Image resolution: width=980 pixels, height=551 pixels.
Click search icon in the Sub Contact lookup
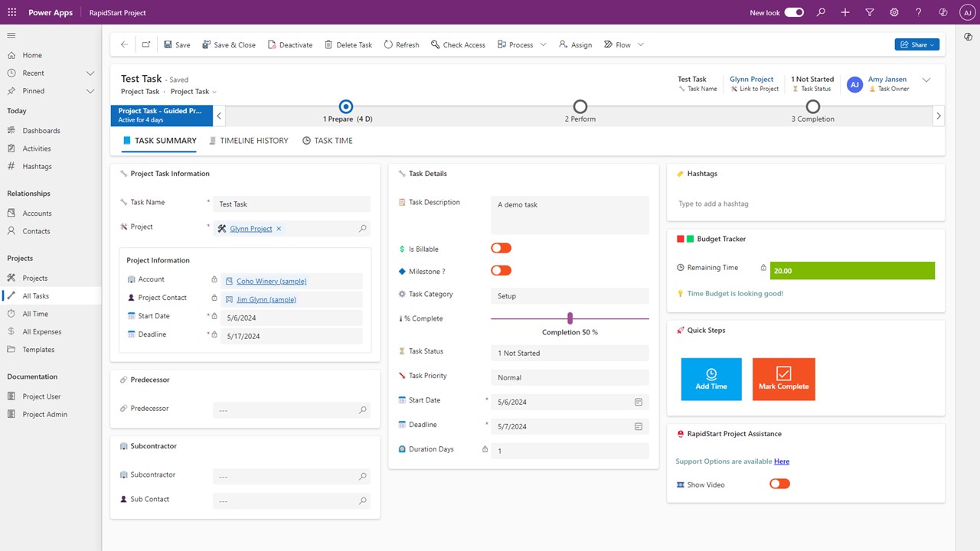pyautogui.click(x=363, y=500)
